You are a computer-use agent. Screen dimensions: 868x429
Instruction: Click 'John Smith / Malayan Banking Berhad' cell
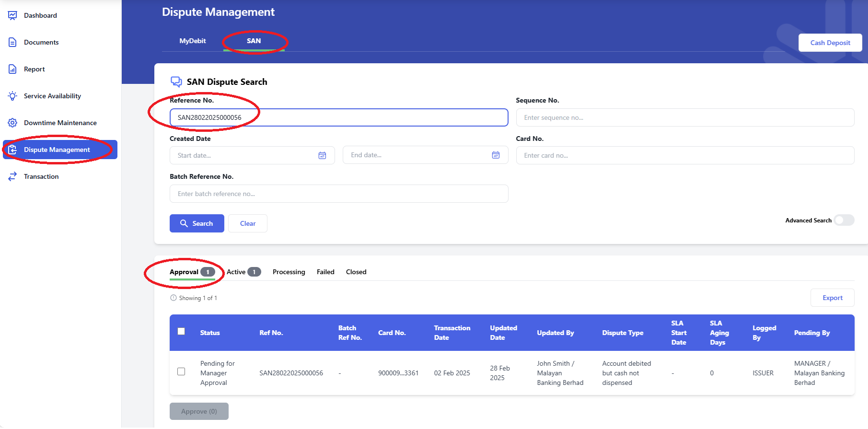[560, 373]
